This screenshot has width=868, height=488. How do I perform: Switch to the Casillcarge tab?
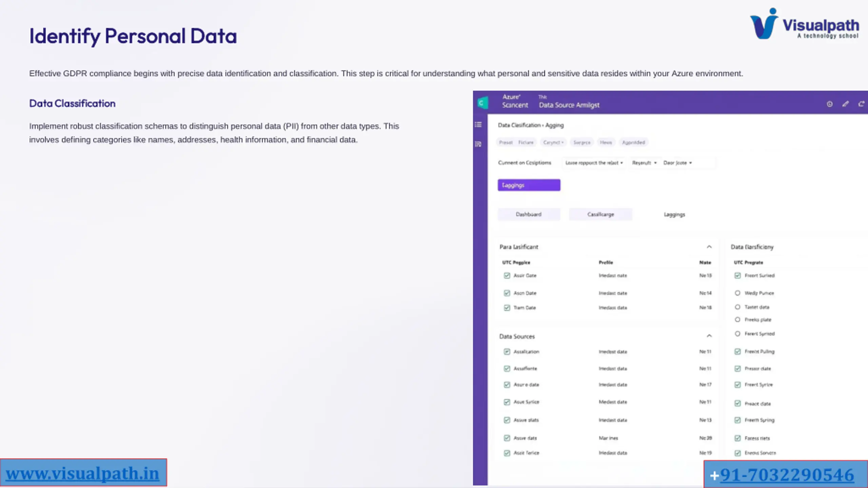tap(600, 215)
